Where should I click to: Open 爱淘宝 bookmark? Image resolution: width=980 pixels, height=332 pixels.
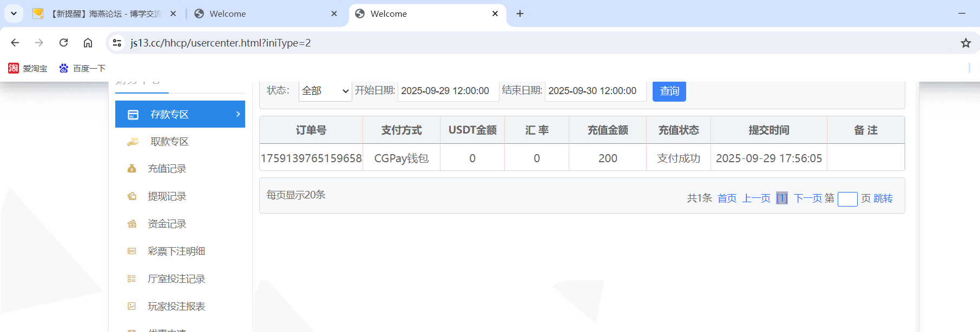(28, 68)
